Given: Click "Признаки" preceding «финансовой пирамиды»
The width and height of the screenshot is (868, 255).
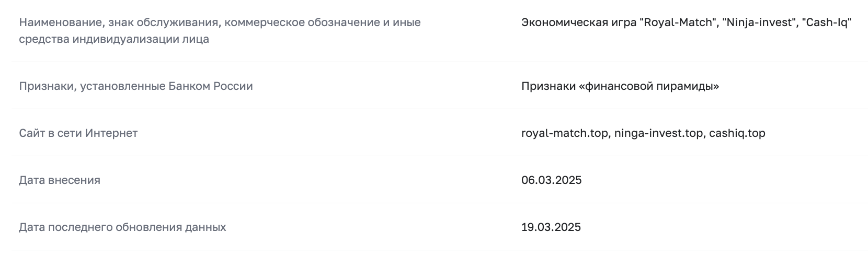Looking at the screenshot, I should [548, 86].
